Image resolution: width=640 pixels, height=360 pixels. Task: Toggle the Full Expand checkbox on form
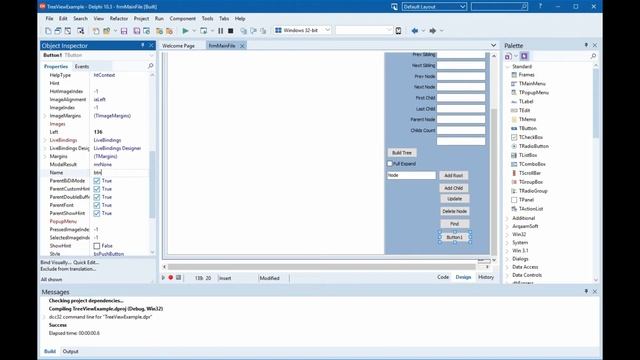390,164
